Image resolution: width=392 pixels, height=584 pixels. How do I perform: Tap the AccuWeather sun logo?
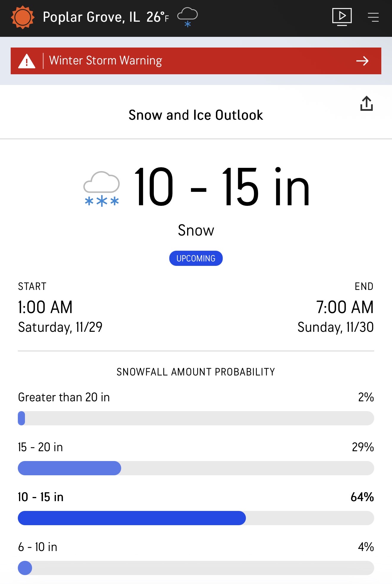tap(23, 17)
